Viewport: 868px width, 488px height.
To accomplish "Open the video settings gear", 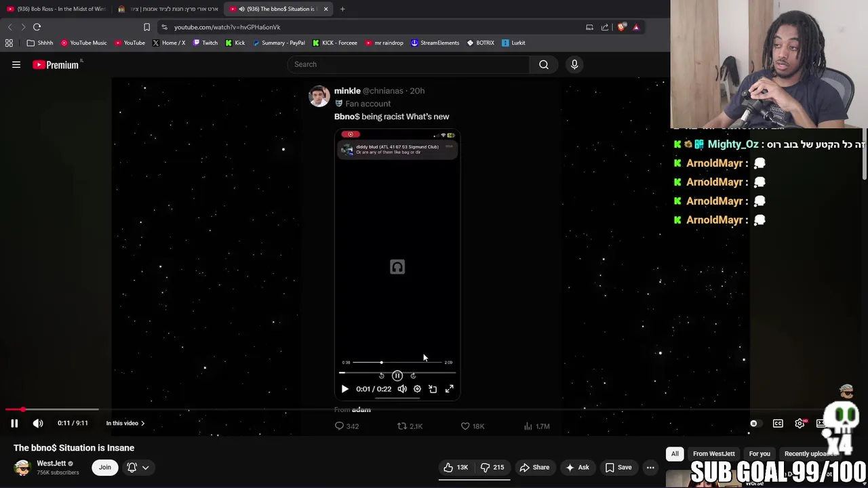I will (800, 423).
